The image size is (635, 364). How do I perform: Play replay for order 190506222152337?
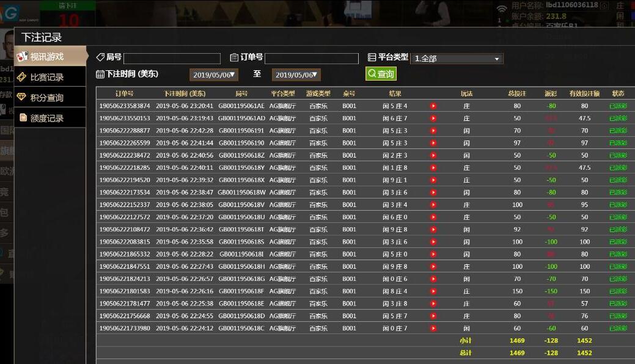click(433, 205)
